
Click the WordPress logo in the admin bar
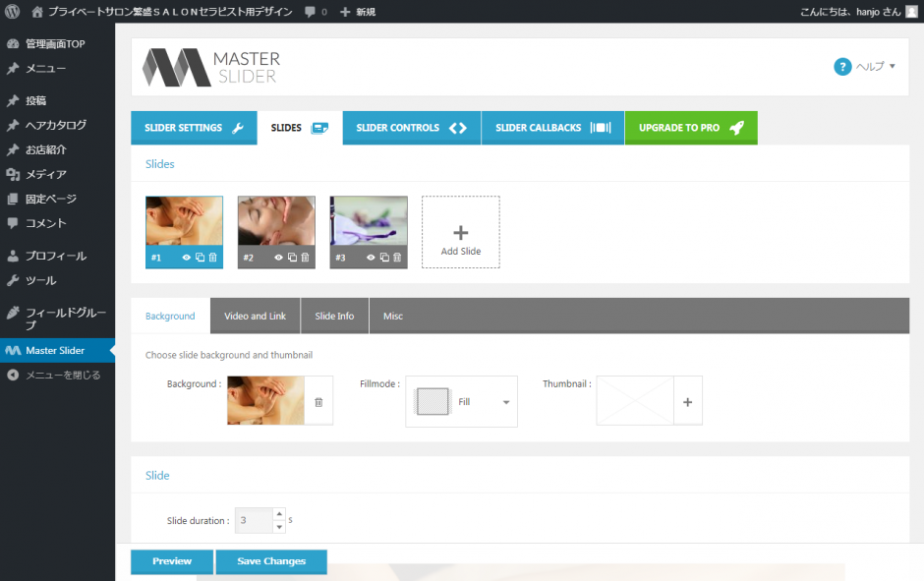click(13, 12)
